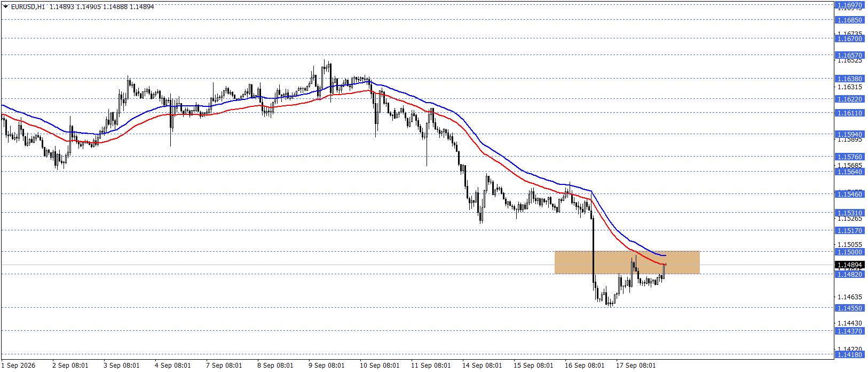Click the 1.14635 price scale value
868x372 pixels.
click(x=849, y=297)
